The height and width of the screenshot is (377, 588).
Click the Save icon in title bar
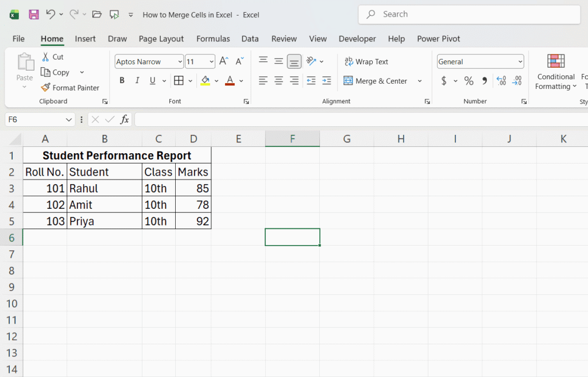click(34, 14)
